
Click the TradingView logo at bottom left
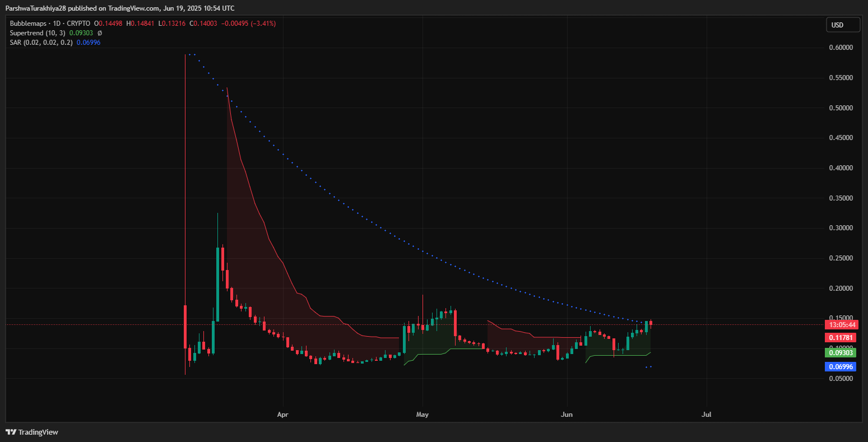point(32,432)
